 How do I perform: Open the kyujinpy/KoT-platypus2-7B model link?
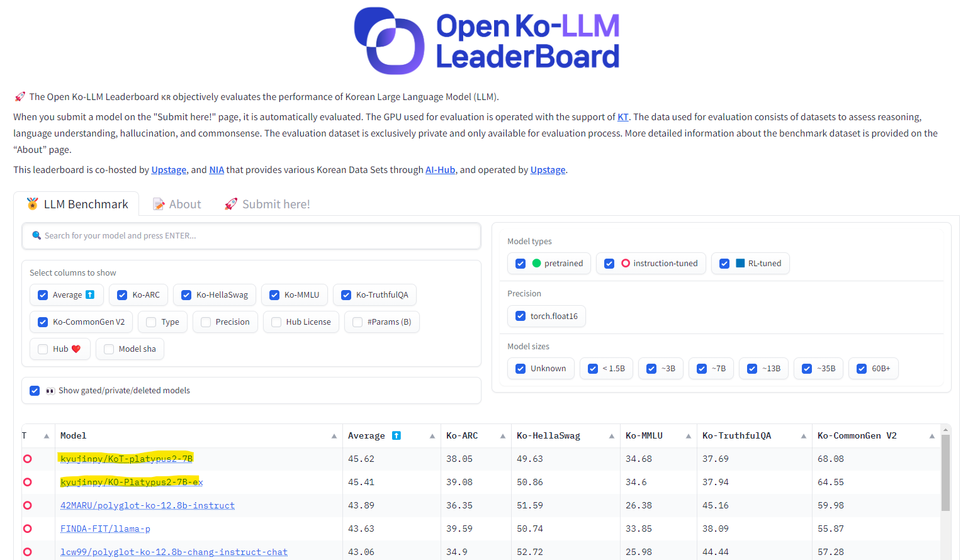coord(127,459)
